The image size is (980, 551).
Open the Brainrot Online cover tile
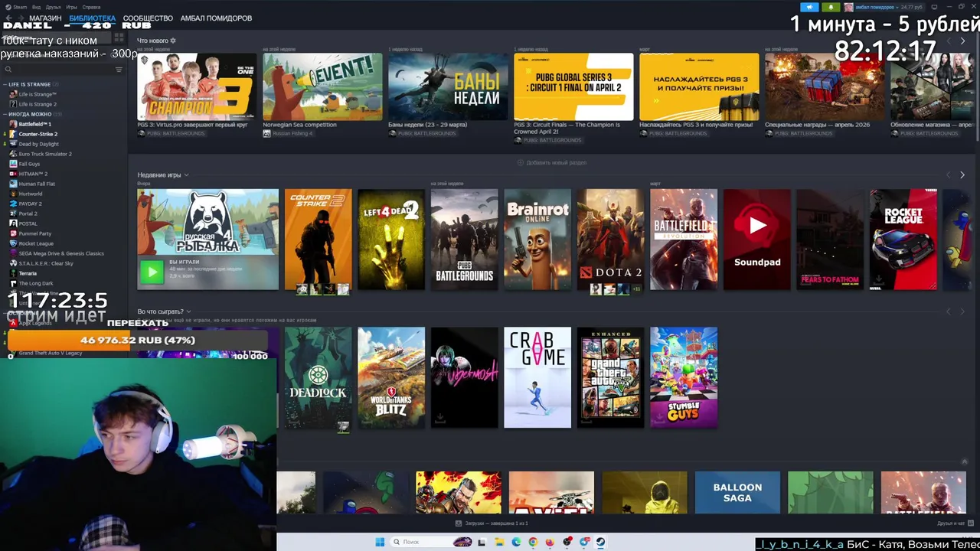[537, 240]
